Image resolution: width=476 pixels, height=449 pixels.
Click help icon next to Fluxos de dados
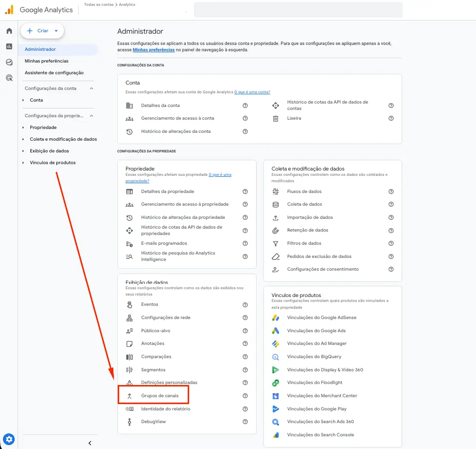[391, 192]
